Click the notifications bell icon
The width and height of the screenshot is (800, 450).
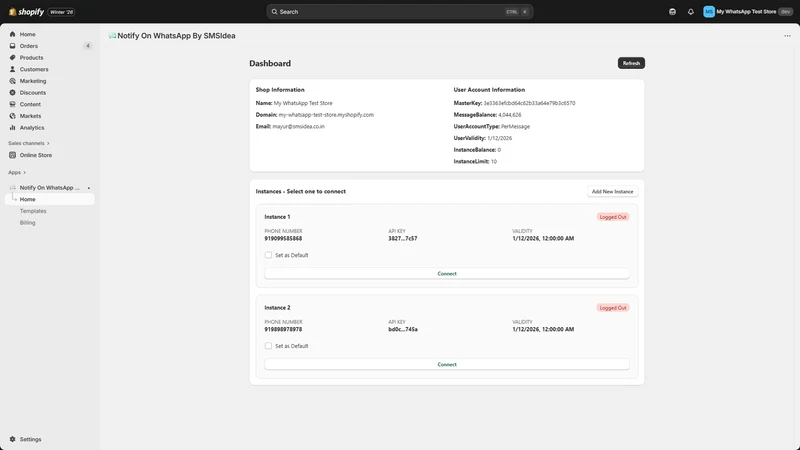click(691, 12)
